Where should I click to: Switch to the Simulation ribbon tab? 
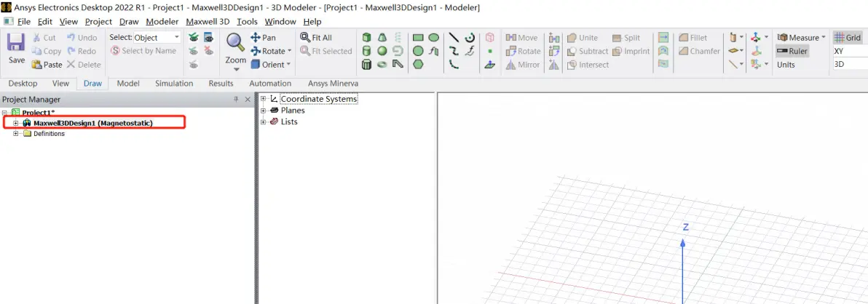(x=174, y=84)
